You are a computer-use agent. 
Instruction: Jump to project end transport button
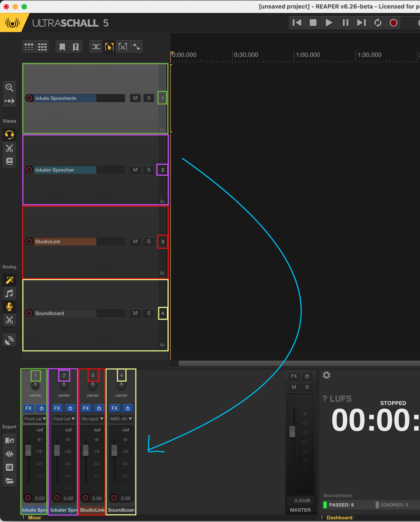[x=361, y=23]
